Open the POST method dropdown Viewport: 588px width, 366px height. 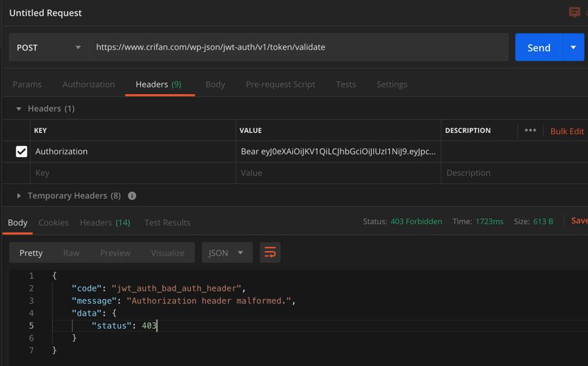pos(48,47)
